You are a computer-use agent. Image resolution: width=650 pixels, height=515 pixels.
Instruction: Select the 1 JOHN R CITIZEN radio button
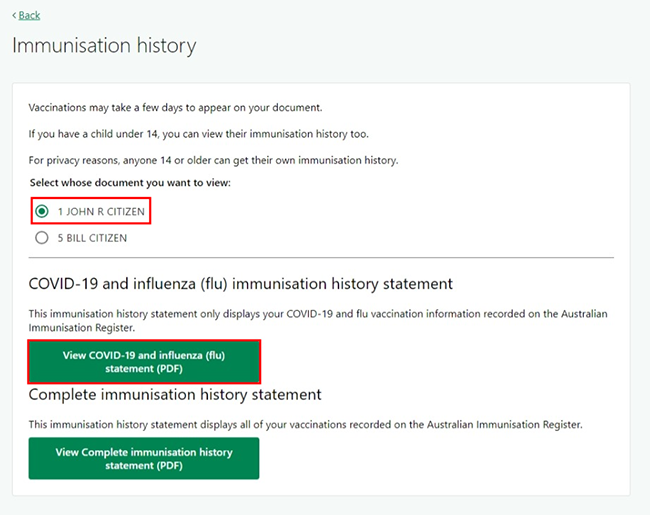click(42, 212)
